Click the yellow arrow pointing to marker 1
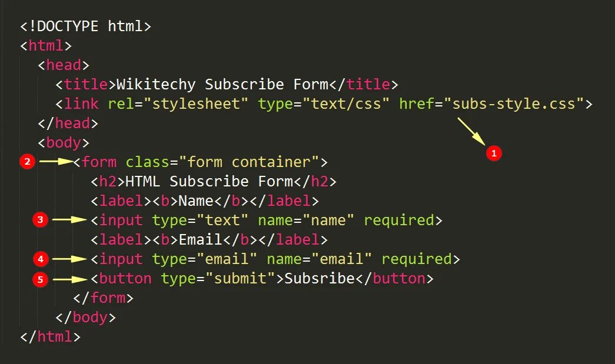Image resolution: width=615 pixels, height=364 pixels. [x=471, y=131]
